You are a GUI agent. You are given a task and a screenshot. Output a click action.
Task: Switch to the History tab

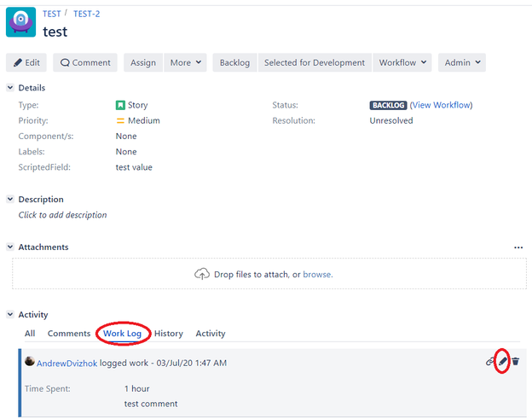[x=169, y=334]
